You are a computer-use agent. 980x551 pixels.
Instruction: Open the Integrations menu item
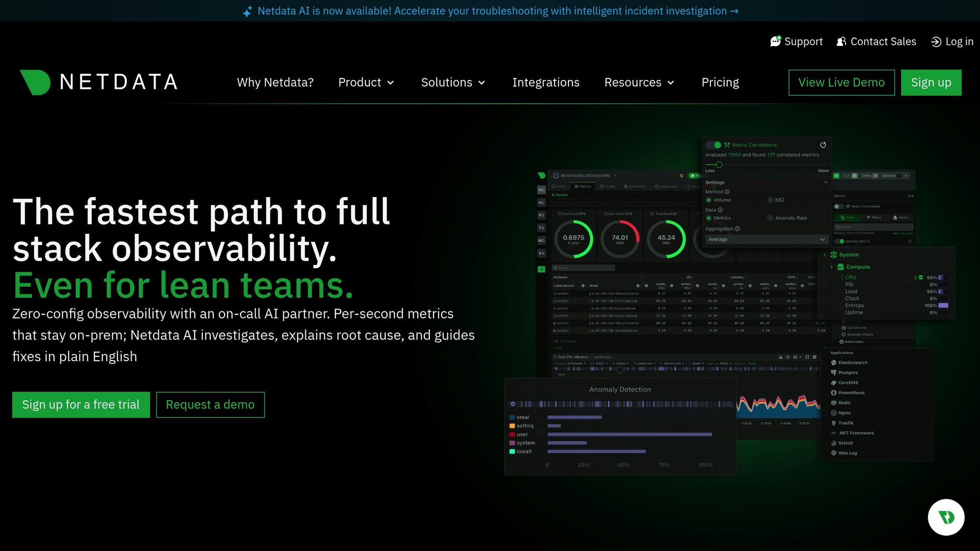(546, 82)
